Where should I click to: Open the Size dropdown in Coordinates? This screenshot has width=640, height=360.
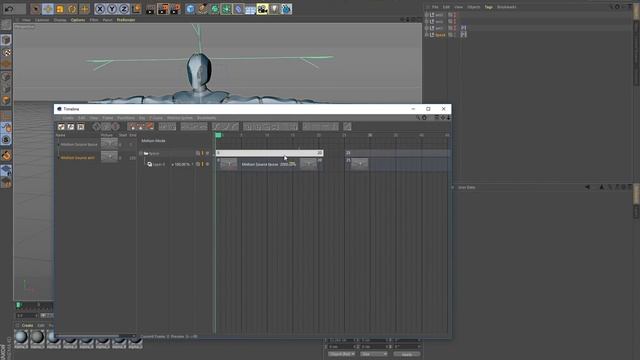[x=373, y=354]
